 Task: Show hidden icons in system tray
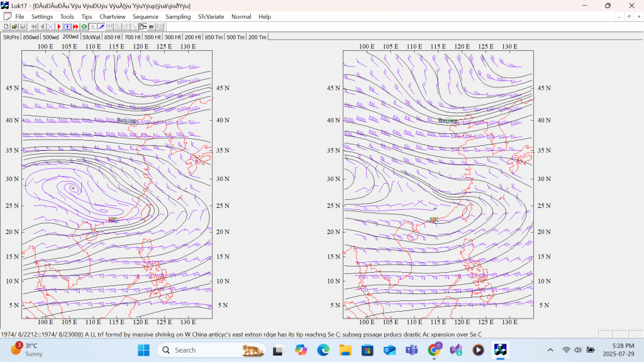pyautogui.click(x=550, y=350)
